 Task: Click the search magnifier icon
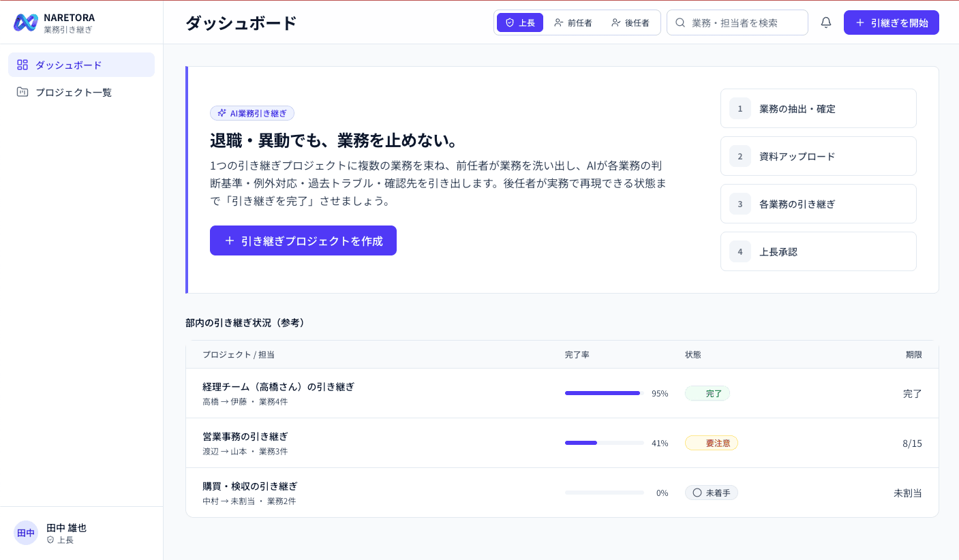tap(680, 22)
